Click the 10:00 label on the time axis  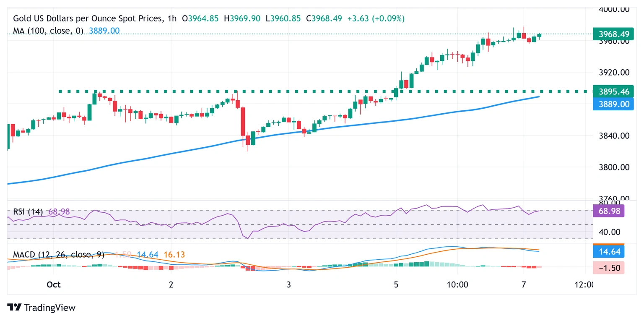point(457,284)
